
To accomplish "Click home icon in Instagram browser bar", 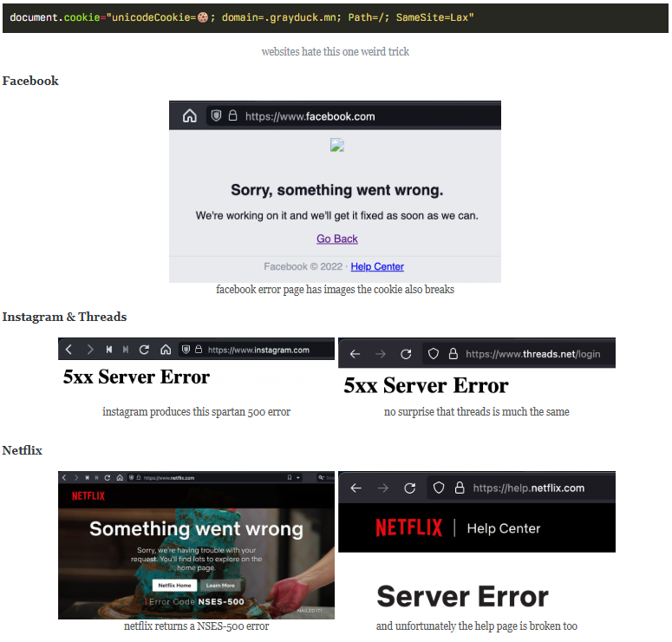I will (166, 350).
